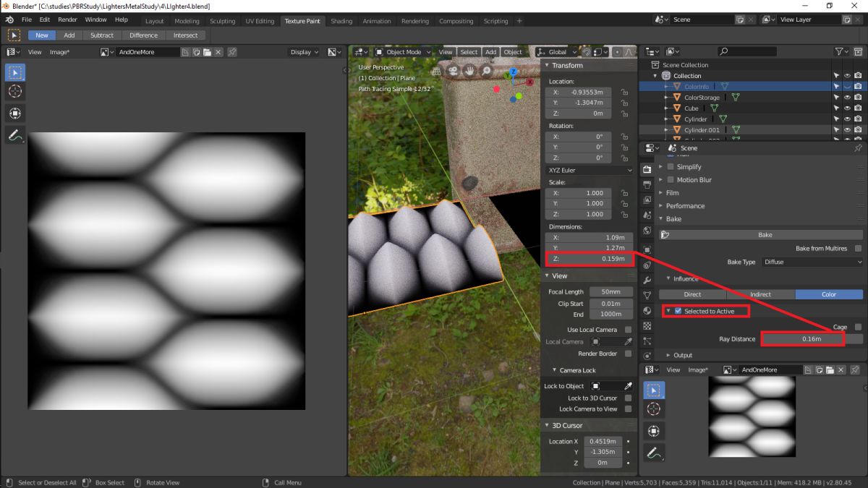Click the magnifier zoom gizmo in viewport
868x488 pixels.
pyautogui.click(x=486, y=71)
